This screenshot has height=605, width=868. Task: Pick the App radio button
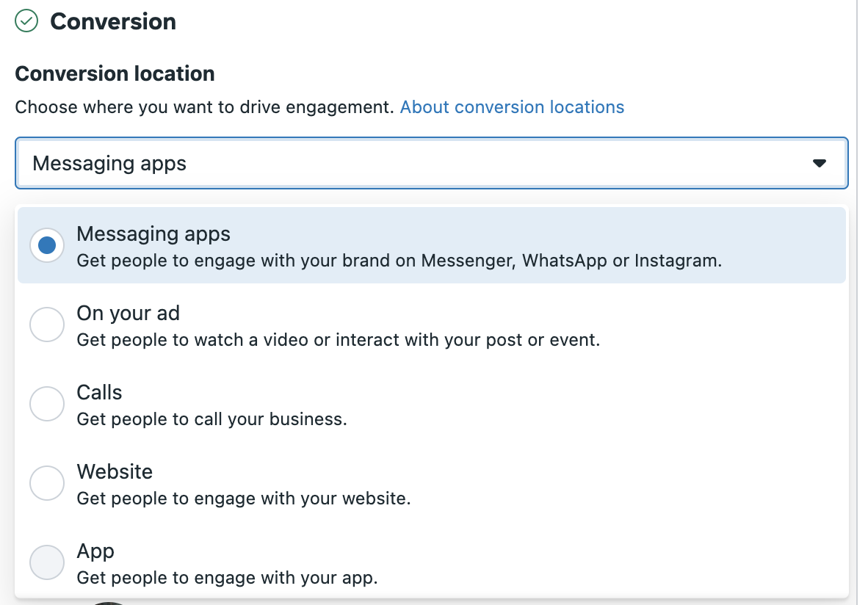click(47, 562)
